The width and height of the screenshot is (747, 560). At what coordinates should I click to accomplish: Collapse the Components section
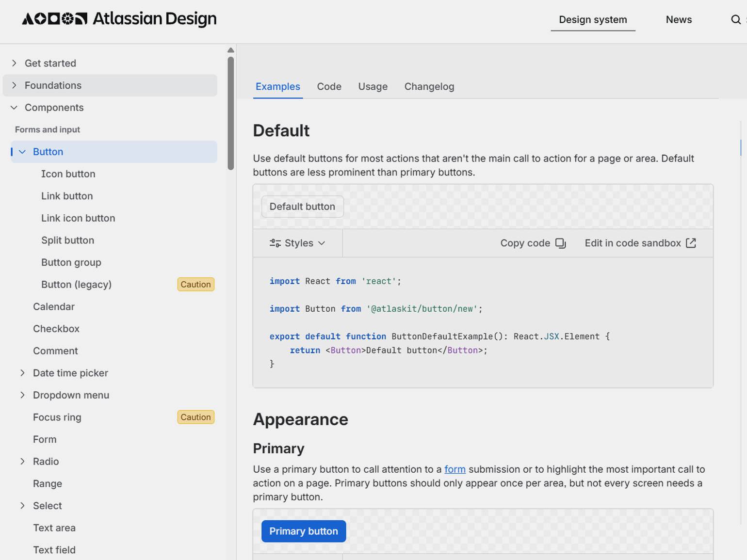14,108
